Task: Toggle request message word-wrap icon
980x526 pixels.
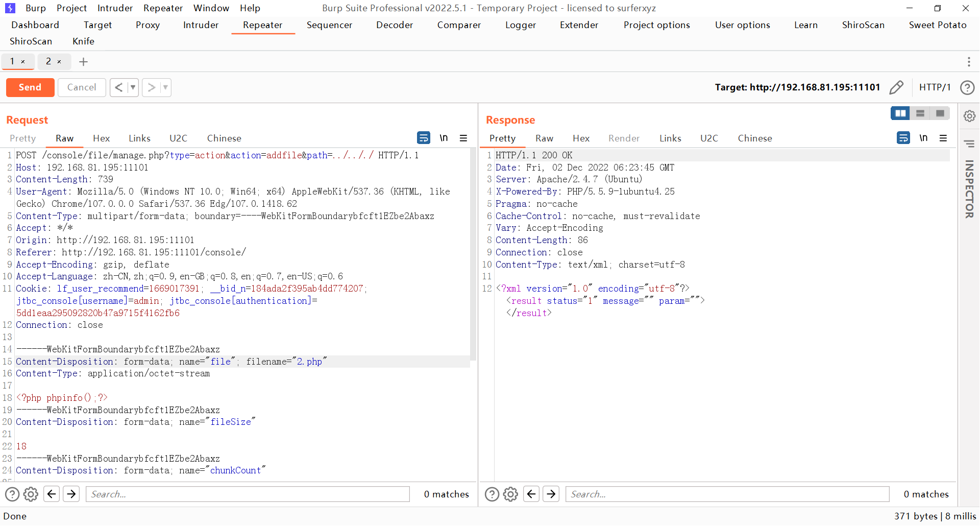Action: [x=424, y=138]
